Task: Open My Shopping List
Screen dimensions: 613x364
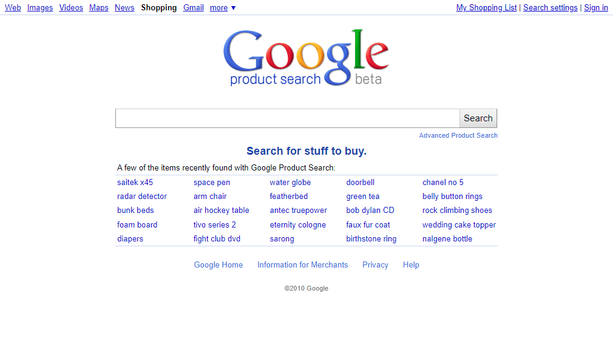Action: (x=486, y=8)
